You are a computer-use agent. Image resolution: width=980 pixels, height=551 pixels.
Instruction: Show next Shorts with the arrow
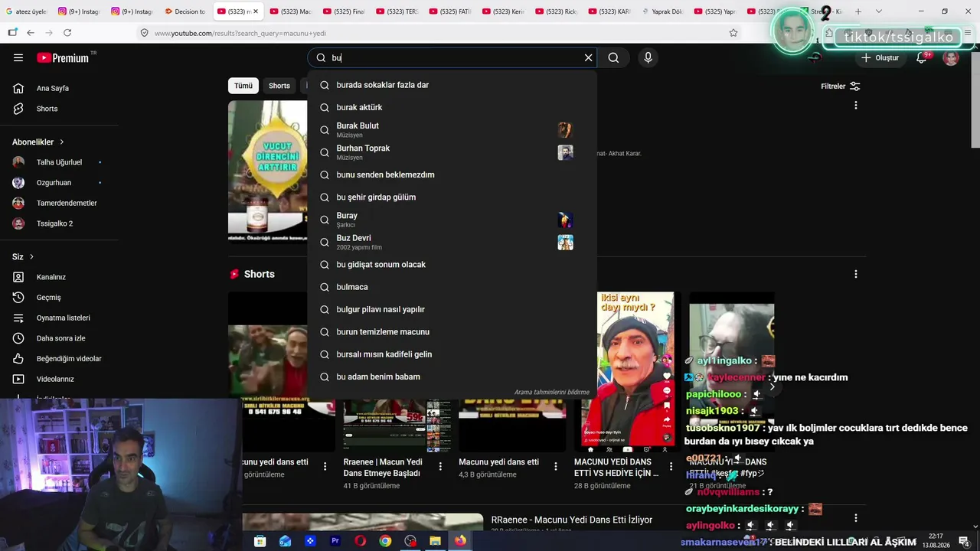(772, 386)
